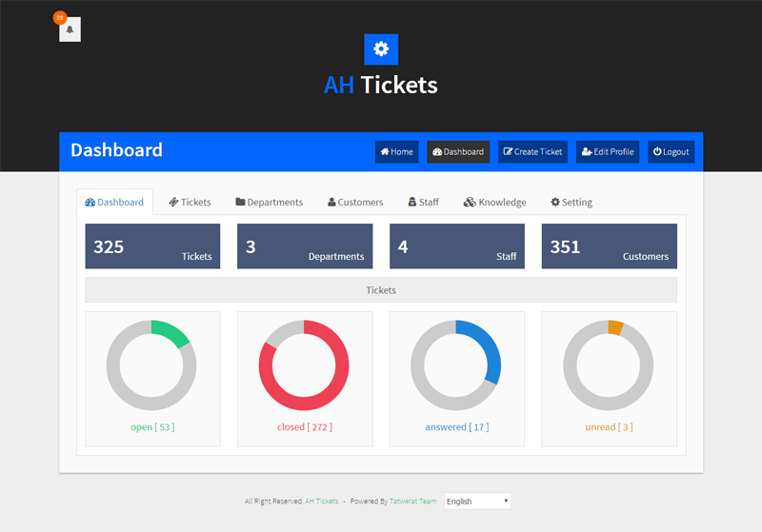
Task: Select the Dashboard tab
Action: pos(114,202)
